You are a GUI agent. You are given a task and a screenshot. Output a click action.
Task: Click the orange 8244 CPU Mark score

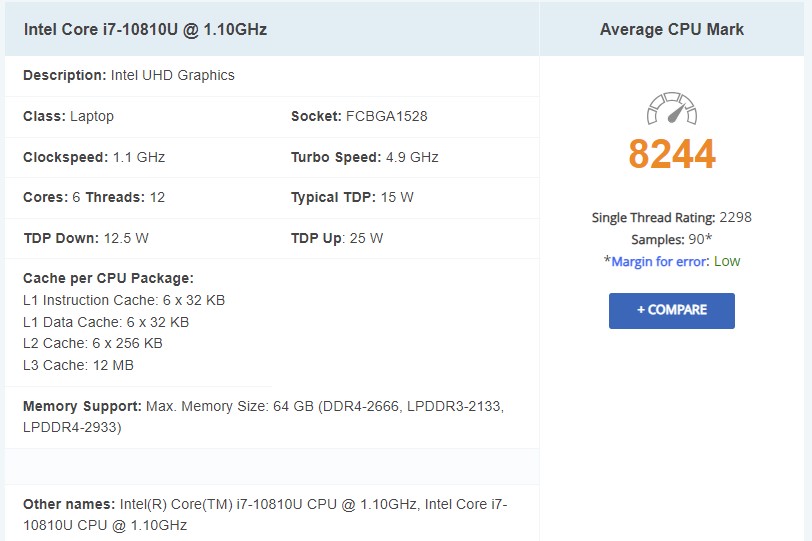coord(671,155)
